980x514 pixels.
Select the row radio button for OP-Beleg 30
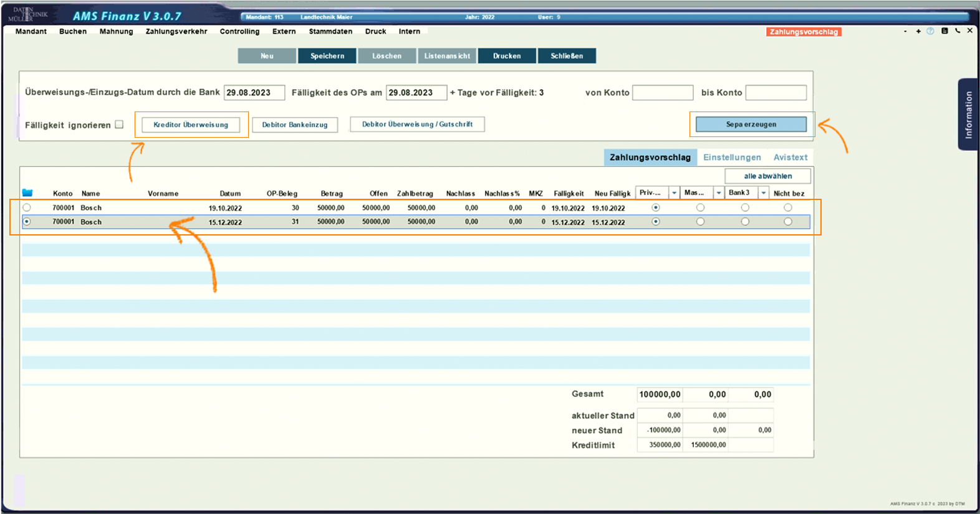pos(27,207)
